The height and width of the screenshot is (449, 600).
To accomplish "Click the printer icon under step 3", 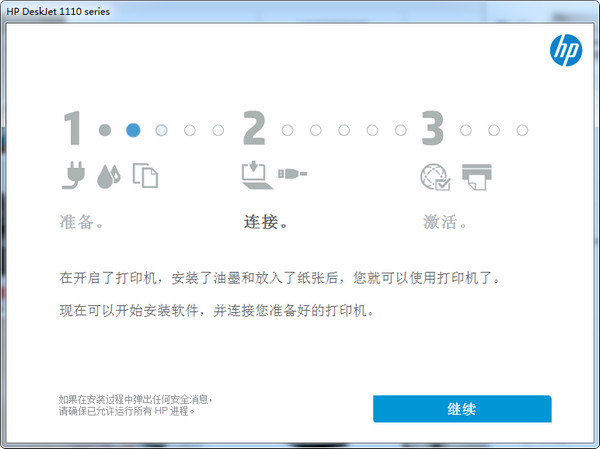I will (477, 177).
